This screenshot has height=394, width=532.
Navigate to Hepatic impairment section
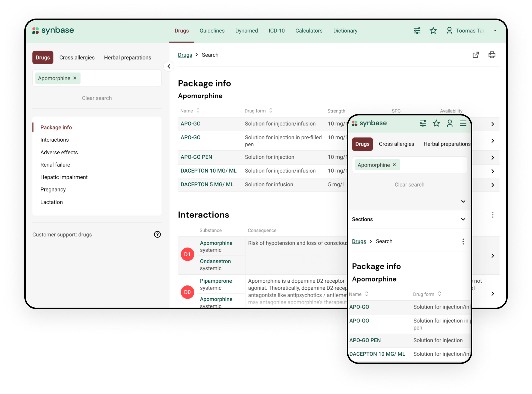point(64,177)
